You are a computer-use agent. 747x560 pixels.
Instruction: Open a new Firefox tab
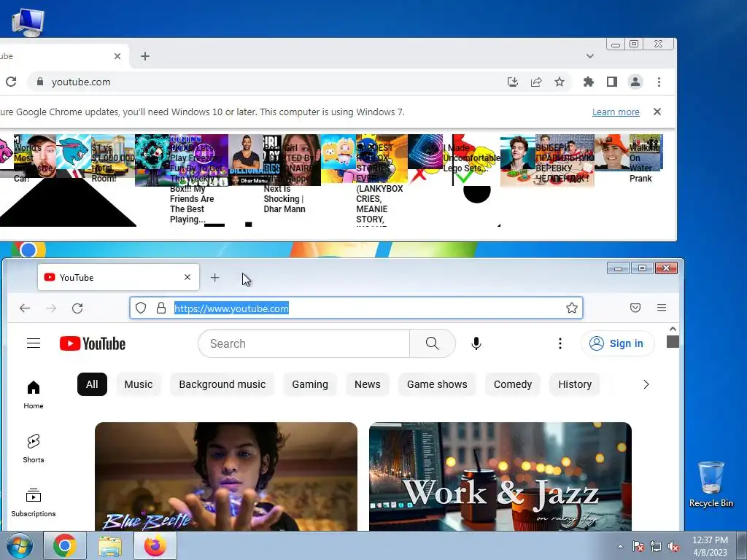pos(215,277)
